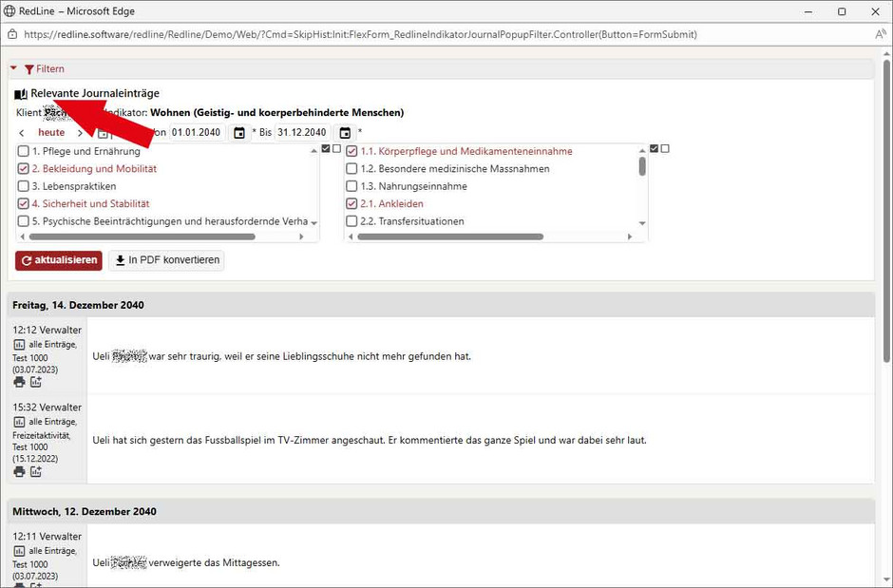Select the heute date shortcut
The width and height of the screenshot is (893, 588).
pos(51,132)
